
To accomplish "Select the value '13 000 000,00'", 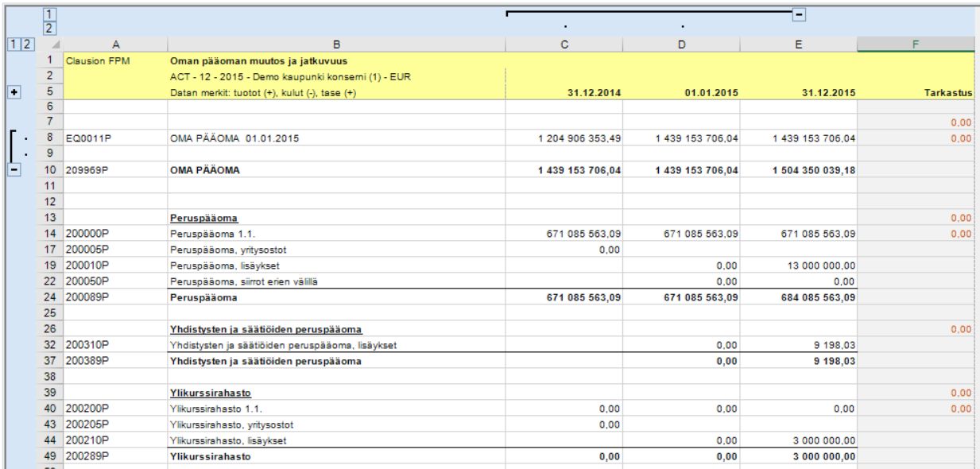I will pos(799,265).
